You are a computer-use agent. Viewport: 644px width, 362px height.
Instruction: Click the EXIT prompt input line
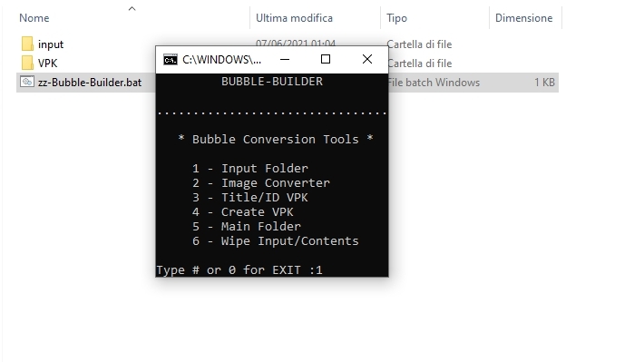239,270
